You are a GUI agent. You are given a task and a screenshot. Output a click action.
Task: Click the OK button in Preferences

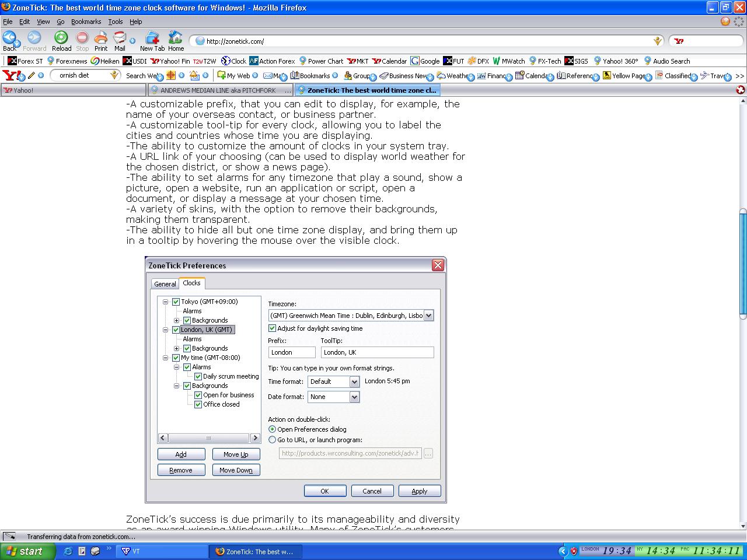pos(325,491)
